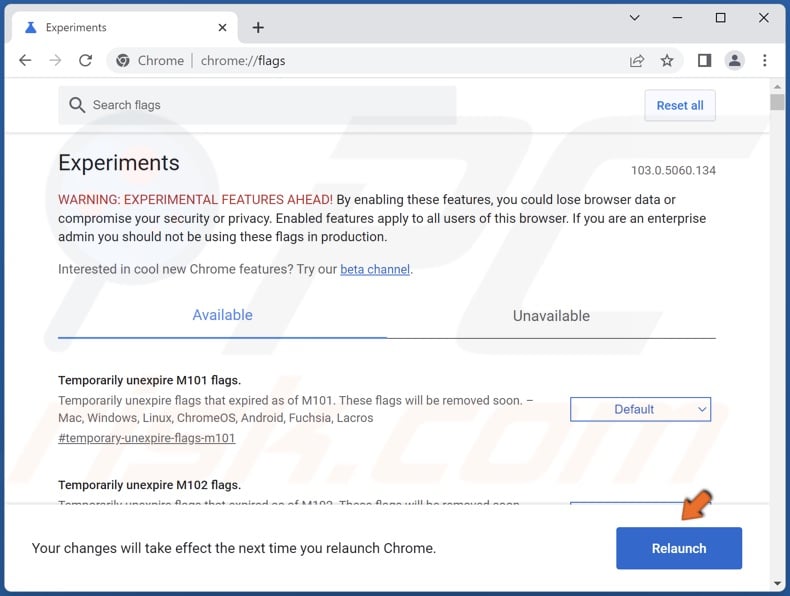Share this page icon in address bar

[x=637, y=61]
